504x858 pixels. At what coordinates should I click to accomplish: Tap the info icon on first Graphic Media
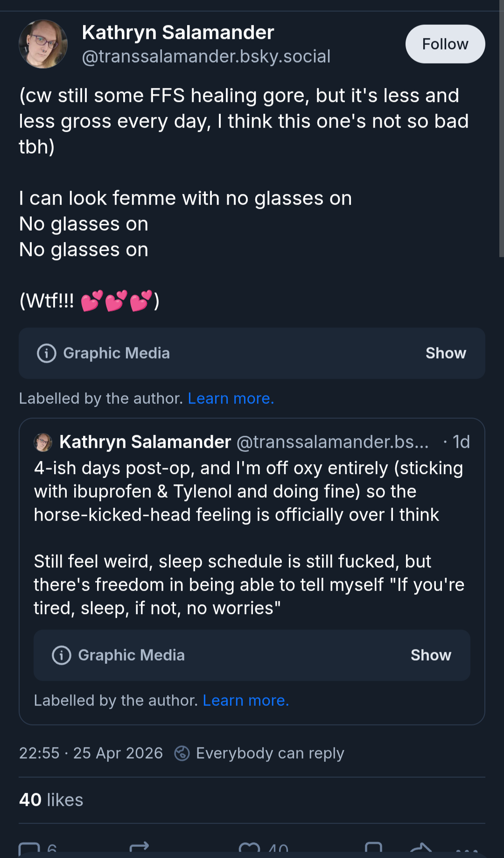click(47, 353)
